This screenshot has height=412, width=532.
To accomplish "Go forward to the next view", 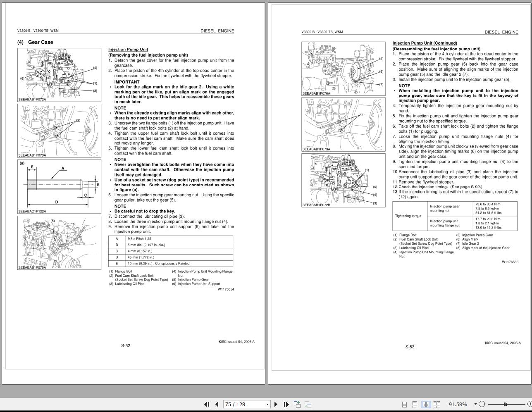I will 308,404.
